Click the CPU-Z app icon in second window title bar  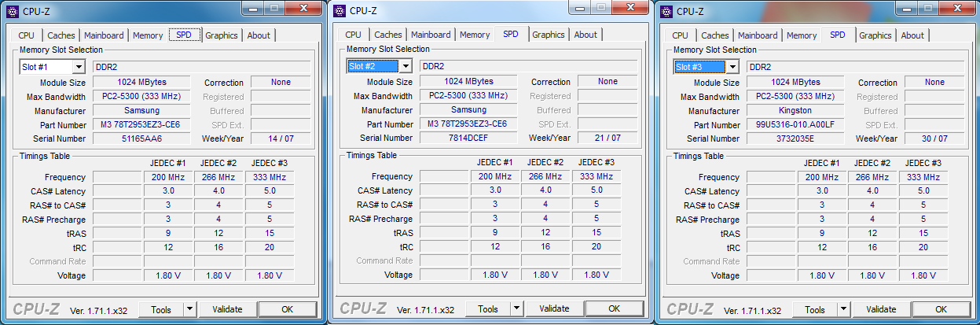339,10
